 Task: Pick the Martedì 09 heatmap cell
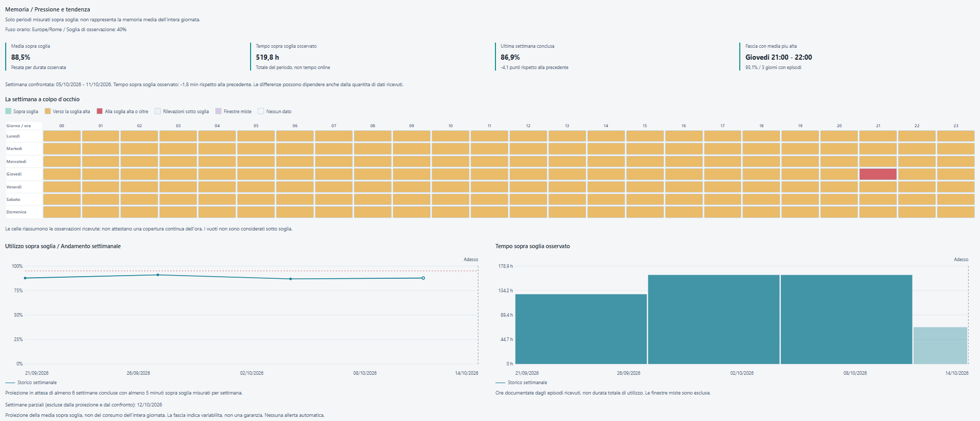411,148
